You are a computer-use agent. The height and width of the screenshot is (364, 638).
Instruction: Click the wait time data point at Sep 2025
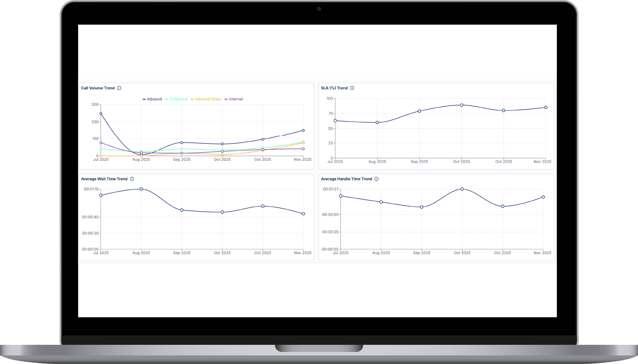click(x=182, y=210)
